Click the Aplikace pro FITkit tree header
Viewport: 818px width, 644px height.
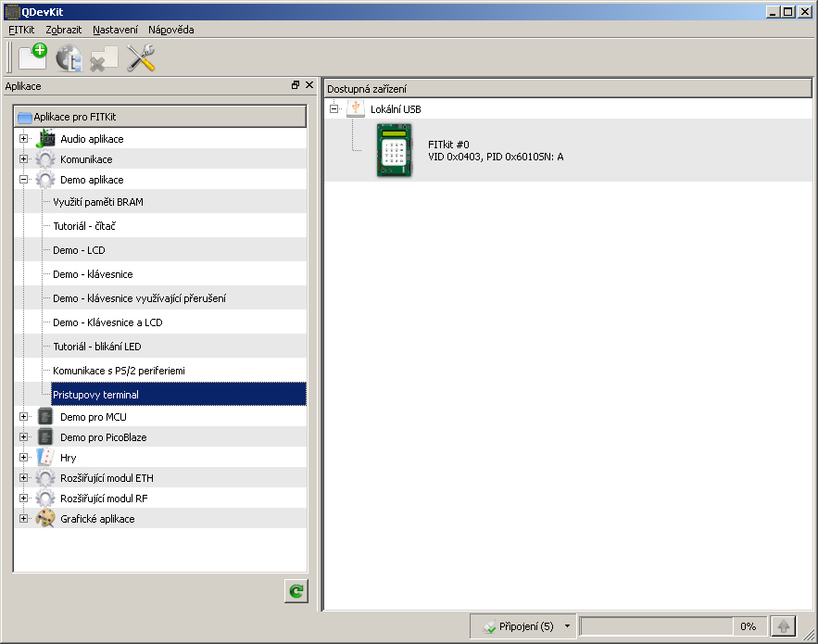pyautogui.click(x=160, y=117)
